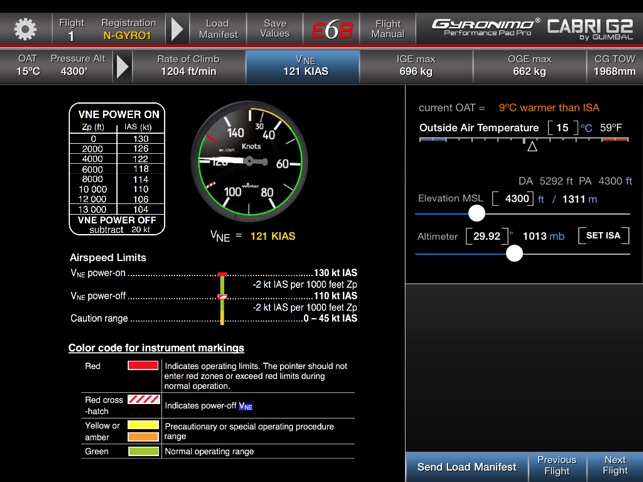Screen dimensions: 643x482
Task: Tap the 59°F temperature reading
Action: [x=611, y=128]
